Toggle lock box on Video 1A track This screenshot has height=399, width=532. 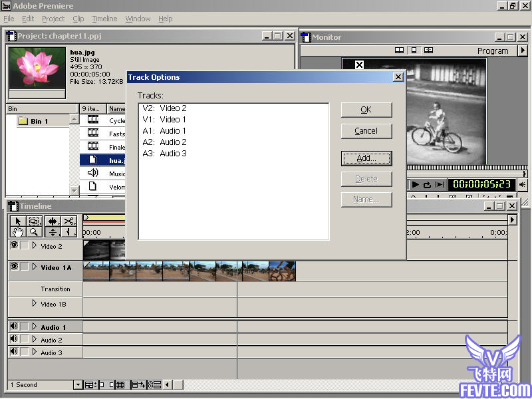click(x=25, y=267)
